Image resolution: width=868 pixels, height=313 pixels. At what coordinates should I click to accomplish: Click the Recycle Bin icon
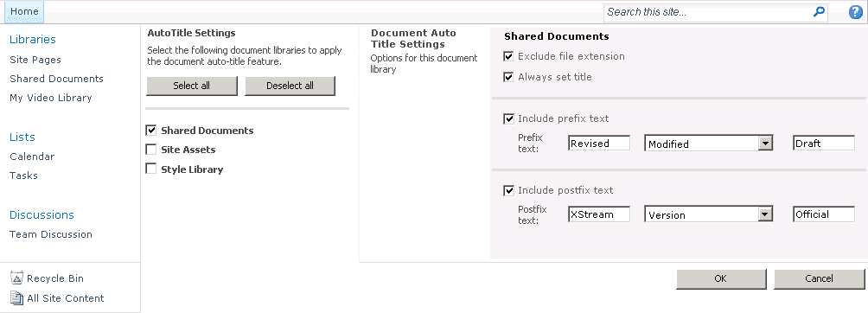16,278
